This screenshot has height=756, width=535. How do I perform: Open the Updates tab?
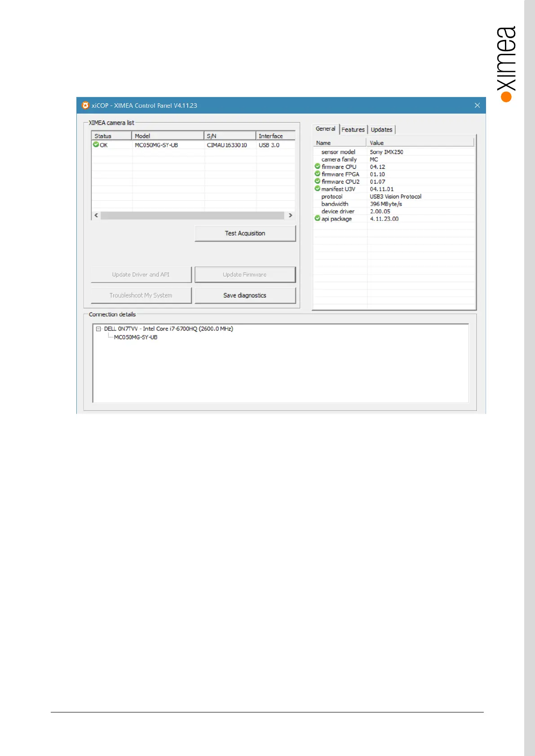point(381,130)
